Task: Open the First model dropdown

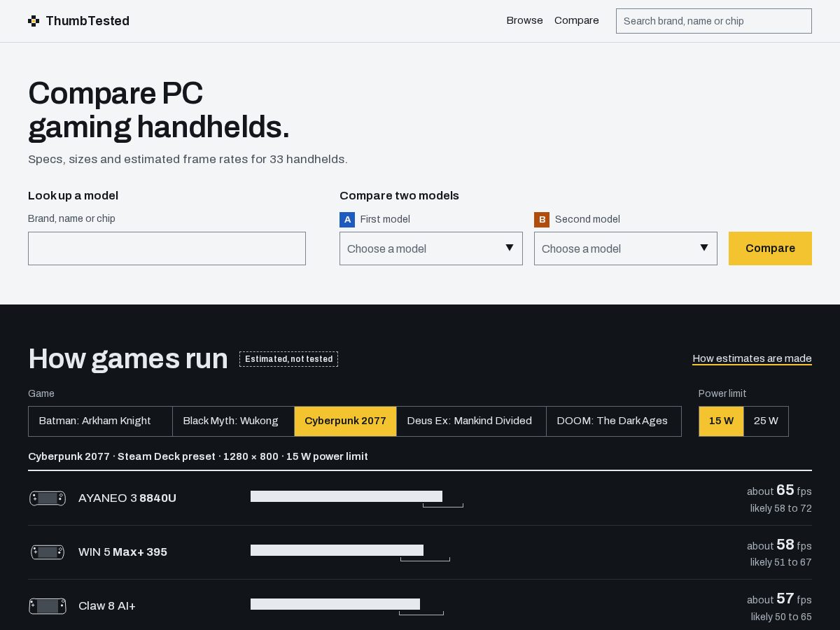Action: [431, 248]
